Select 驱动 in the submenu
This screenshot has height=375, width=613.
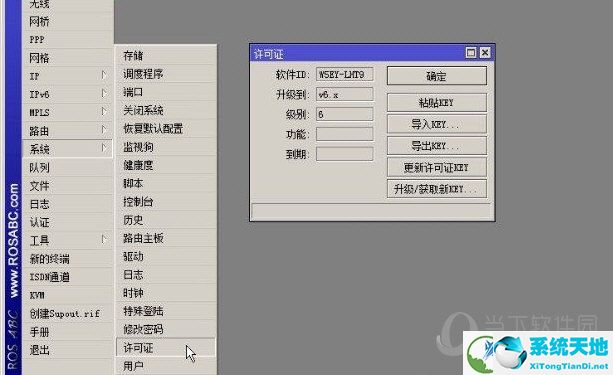[166, 257]
